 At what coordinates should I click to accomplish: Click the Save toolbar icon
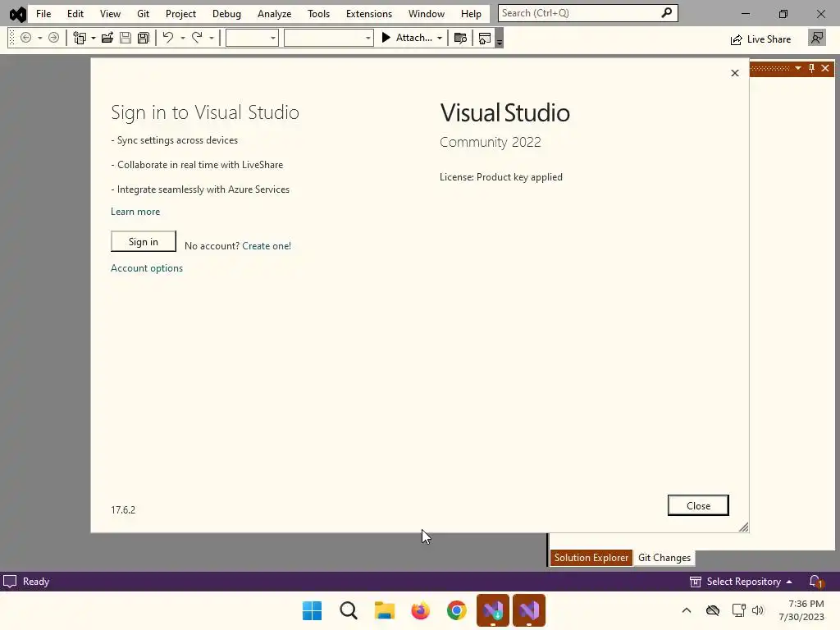tap(126, 38)
